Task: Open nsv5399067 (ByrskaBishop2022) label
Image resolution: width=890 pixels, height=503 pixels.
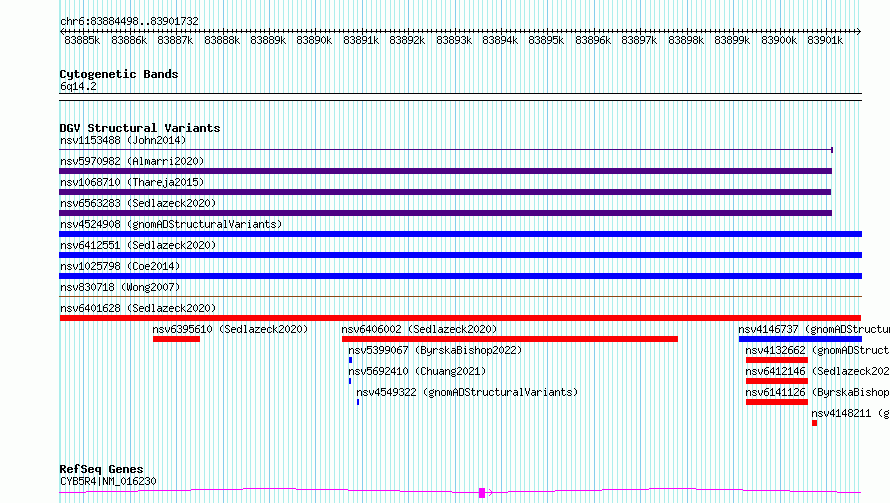Action: point(435,350)
